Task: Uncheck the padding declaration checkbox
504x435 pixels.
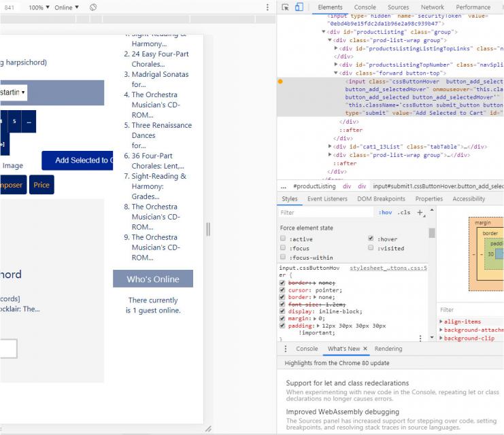Action: (282, 326)
